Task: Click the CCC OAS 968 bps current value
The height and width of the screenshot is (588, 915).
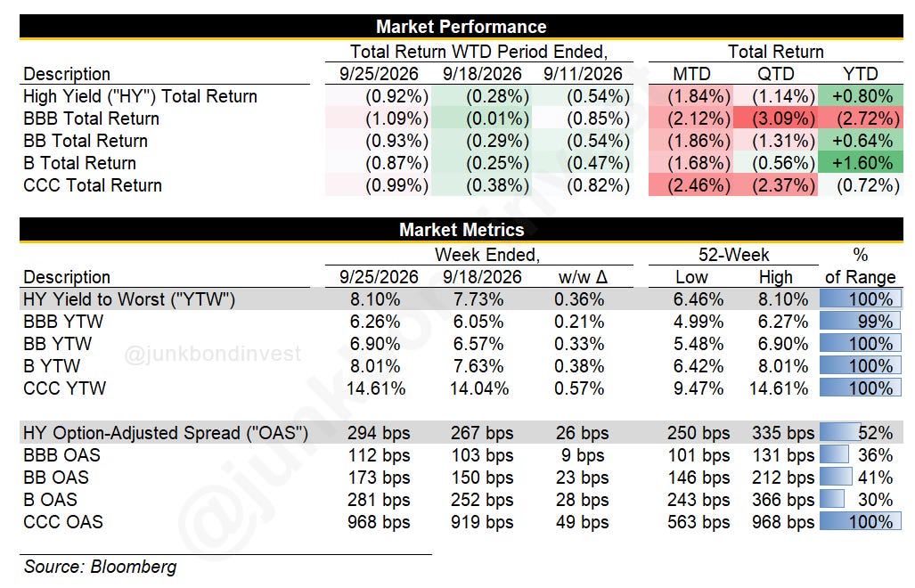Action: click(379, 521)
